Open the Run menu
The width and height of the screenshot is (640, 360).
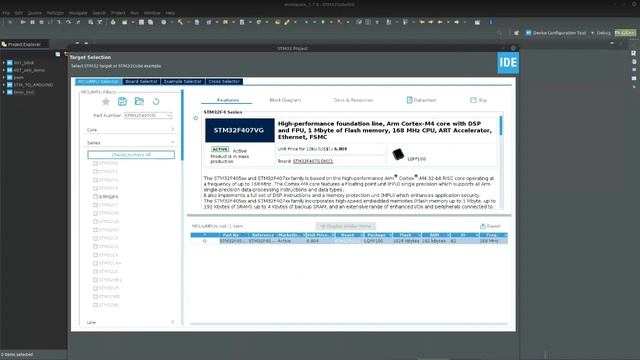[134, 13]
